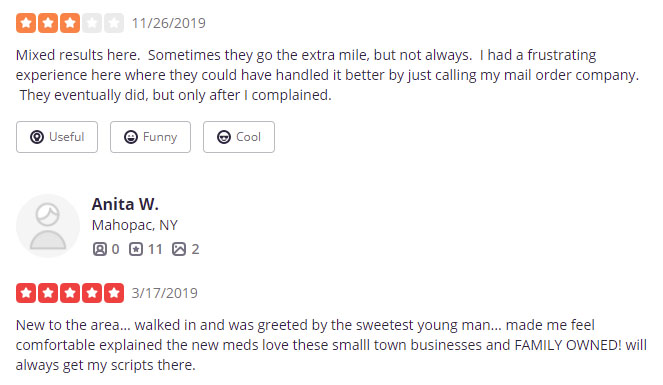Click the lightbulb icon in Useful
Viewport: 663px width, 385px height.
pyautogui.click(x=37, y=137)
